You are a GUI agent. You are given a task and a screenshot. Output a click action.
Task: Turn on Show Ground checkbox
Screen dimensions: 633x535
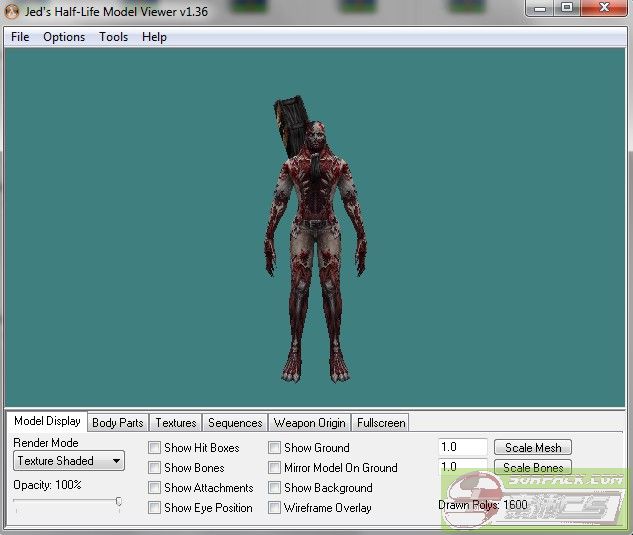[x=275, y=448]
